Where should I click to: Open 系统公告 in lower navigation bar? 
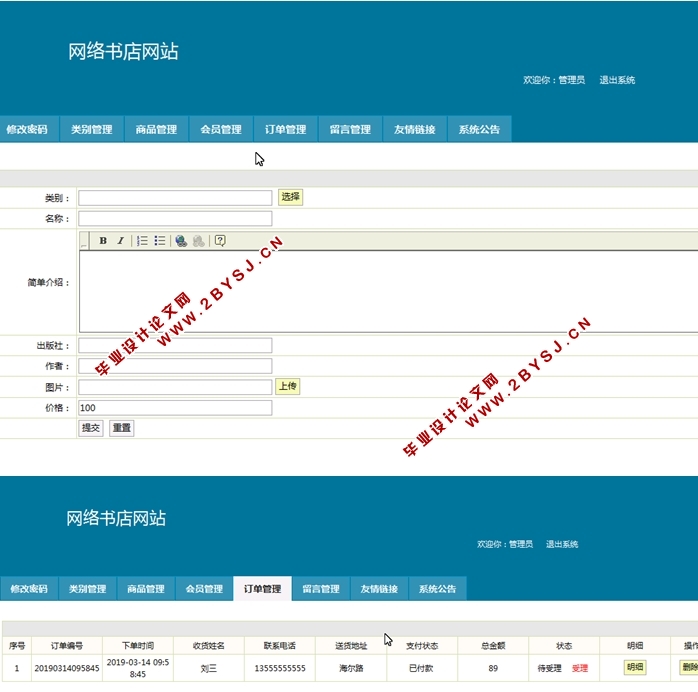(x=437, y=589)
